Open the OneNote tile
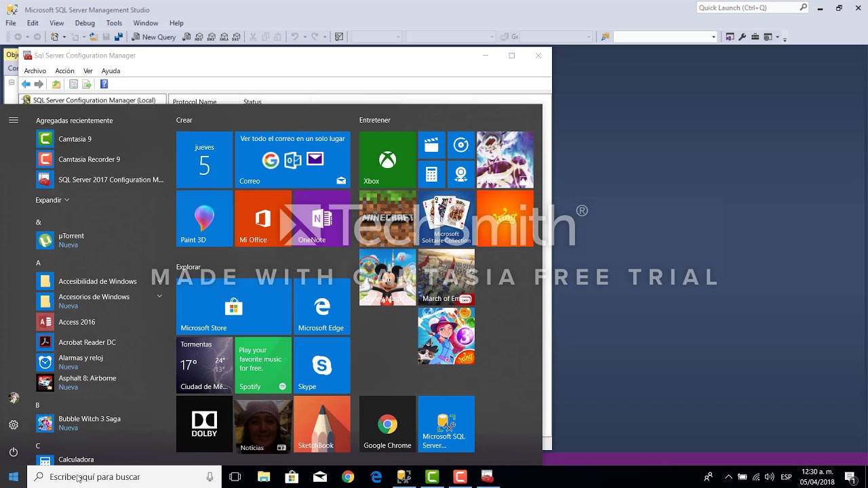Viewport: 868px width, 488px height. point(321,218)
